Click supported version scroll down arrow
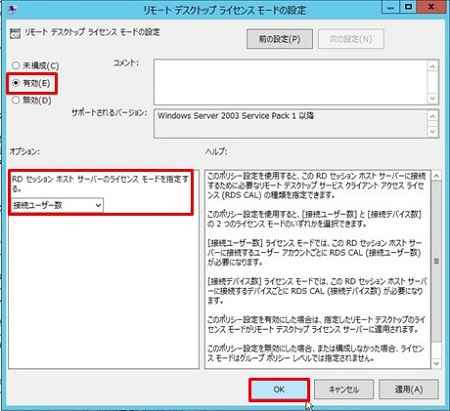Image resolution: width=450 pixels, height=411 pixels. tap(432, 131)
